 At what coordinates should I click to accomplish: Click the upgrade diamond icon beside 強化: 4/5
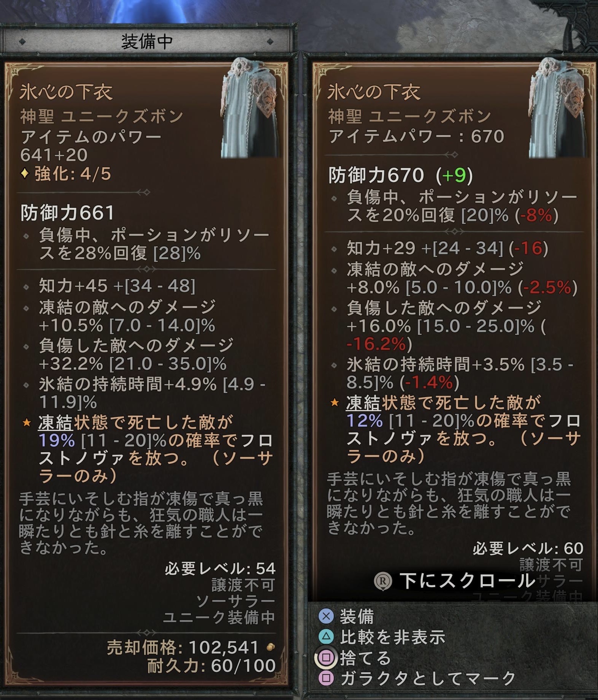tap(25, 174)
